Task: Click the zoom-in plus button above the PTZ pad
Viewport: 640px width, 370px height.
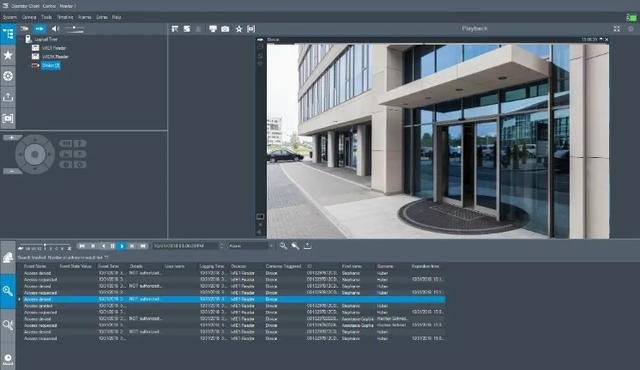Action: tap(12, 138)
